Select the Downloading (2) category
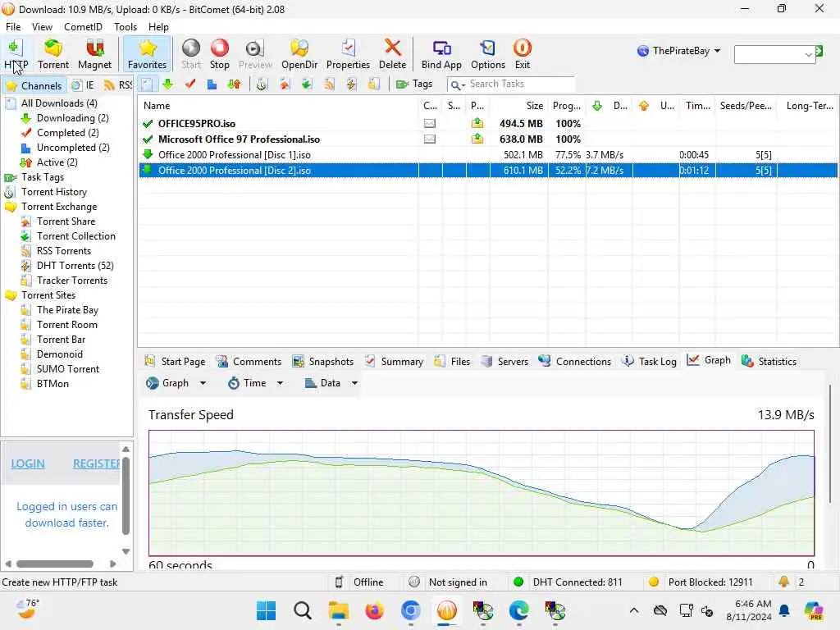 pyautogui.click(x=72, y=118)
